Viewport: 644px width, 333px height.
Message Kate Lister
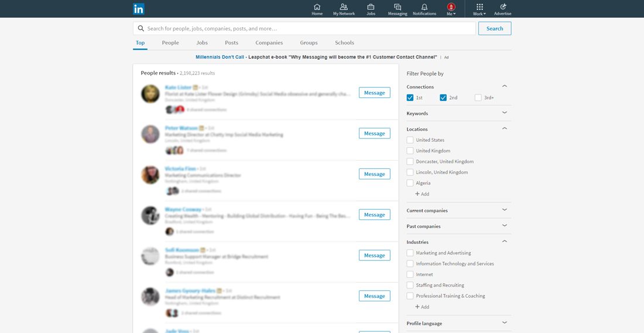click(375, 93)
